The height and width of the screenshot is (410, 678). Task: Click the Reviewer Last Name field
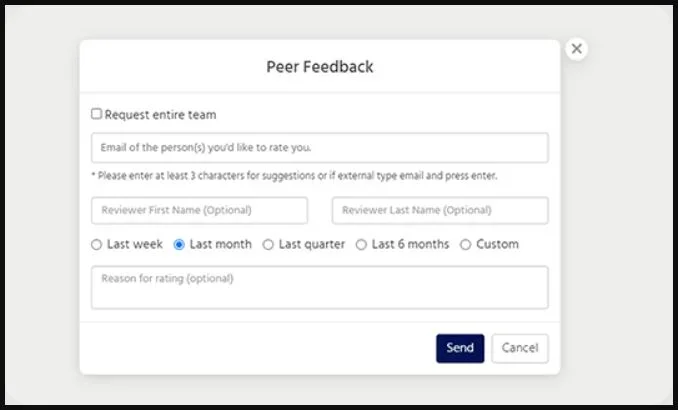pos(440,210)
